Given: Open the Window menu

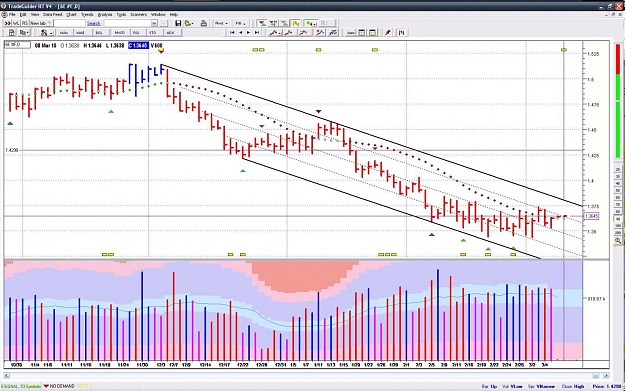Looking at the screenshot, I should 158,14.
